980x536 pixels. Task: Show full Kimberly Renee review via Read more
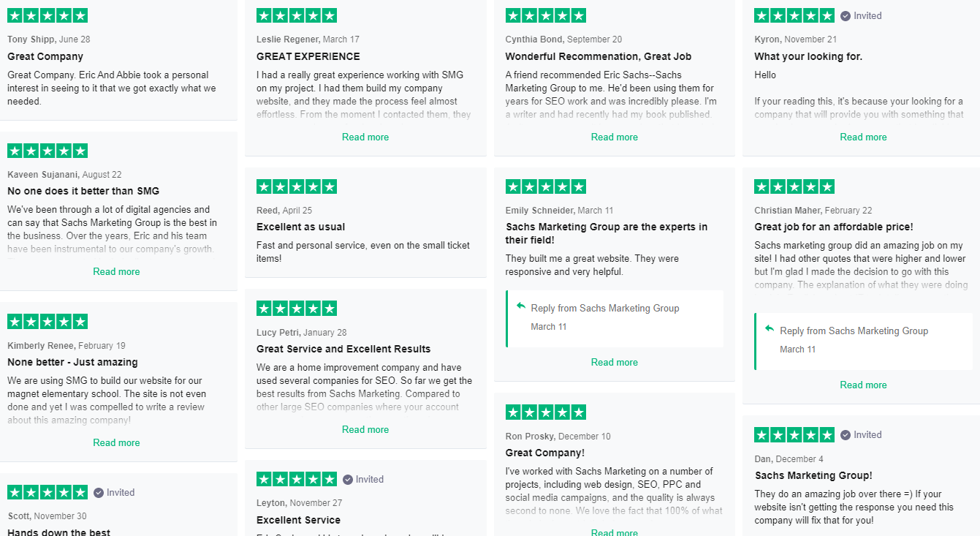tap(116, 442)
